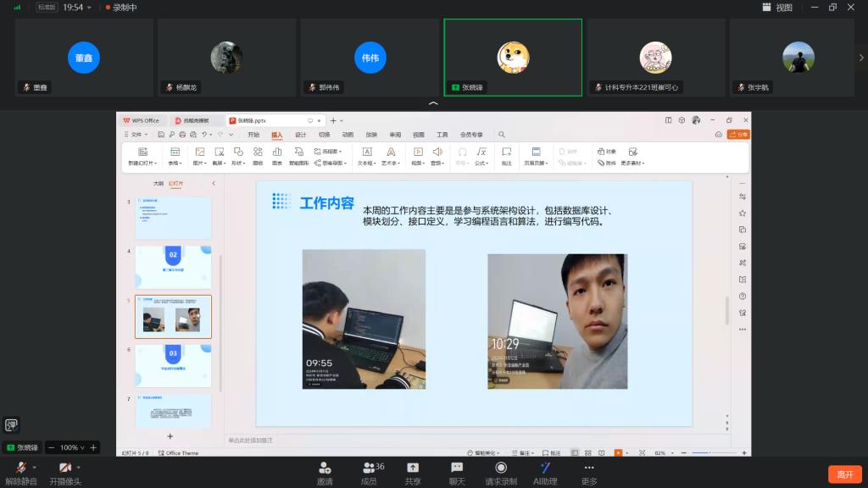
Task: Click the 共享 screen share icon
Action: [x=413, y=468]
